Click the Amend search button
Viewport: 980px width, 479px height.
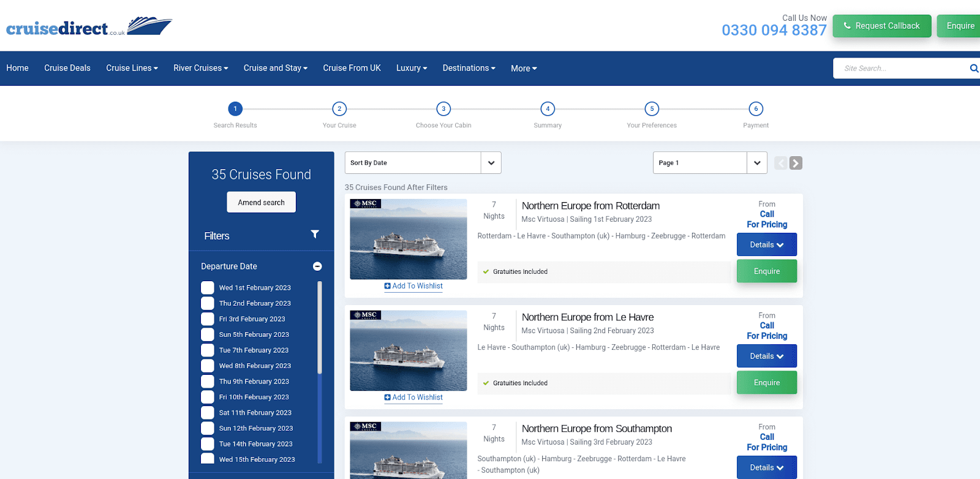pyautogui.click(x=262, y=202)
